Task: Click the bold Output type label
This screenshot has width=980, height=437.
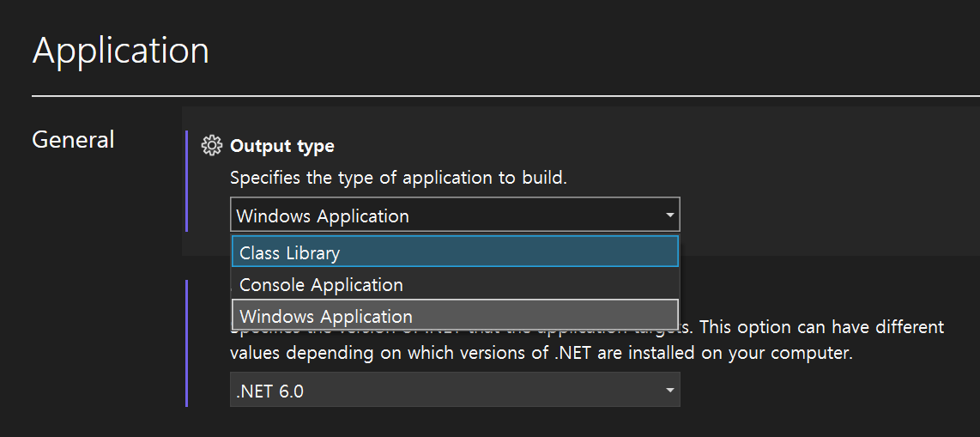Action: 282,146
